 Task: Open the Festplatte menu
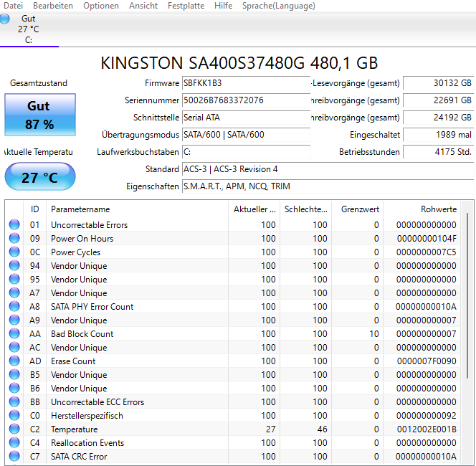(x=186, y=6)
